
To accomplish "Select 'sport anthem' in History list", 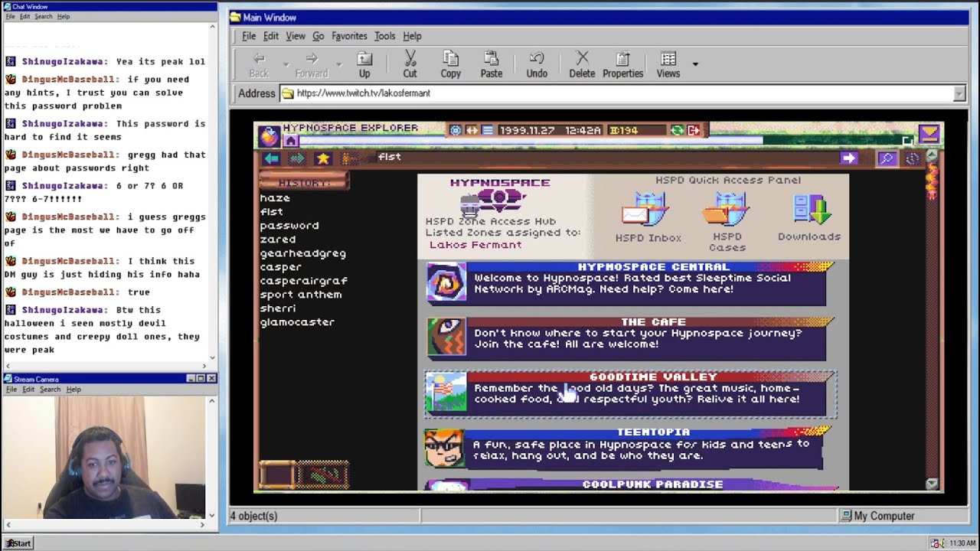I will pyautogui.click(x=301, y=295).
